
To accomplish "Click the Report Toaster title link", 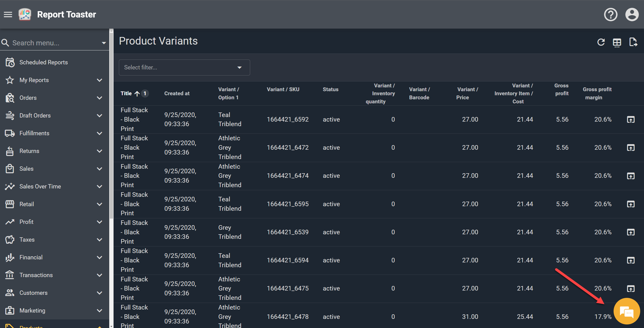I will 66,14.
